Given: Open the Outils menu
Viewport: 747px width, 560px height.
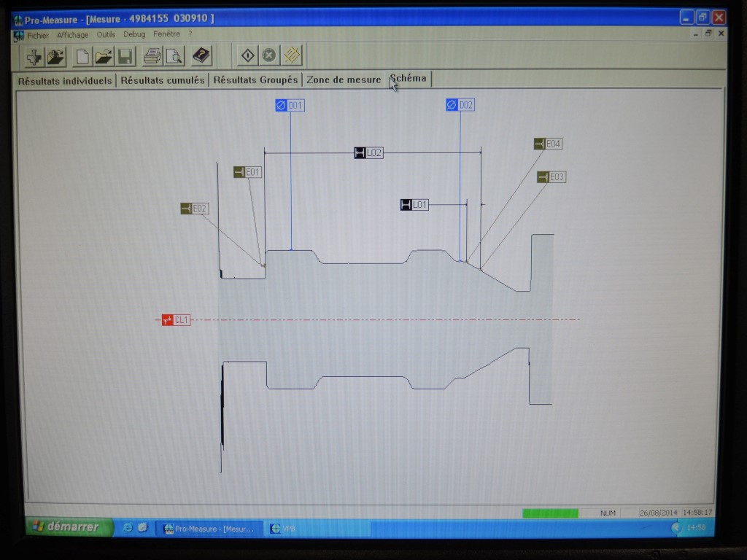Looking at the screenshot, I should click(x=106, y=34).
